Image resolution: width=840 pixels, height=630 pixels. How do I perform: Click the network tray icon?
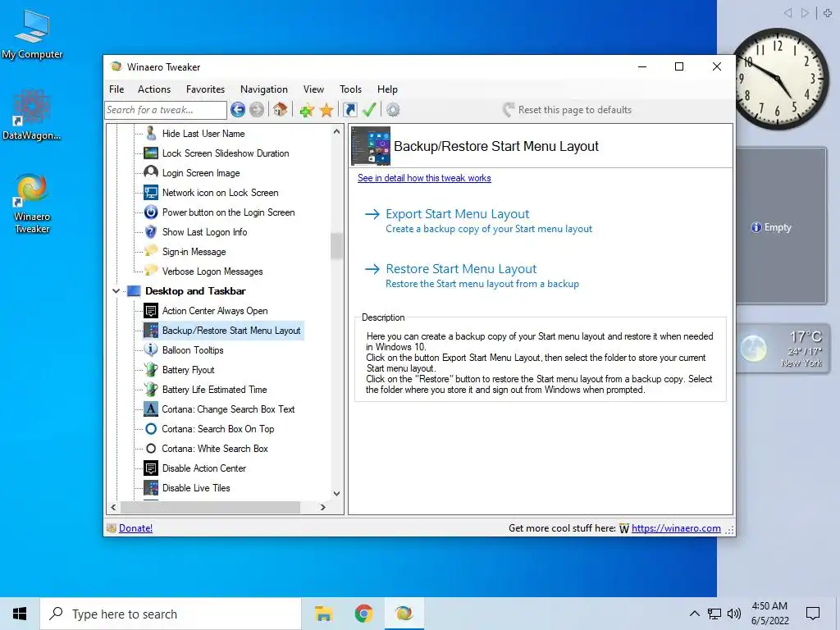(x=714, y=614)
